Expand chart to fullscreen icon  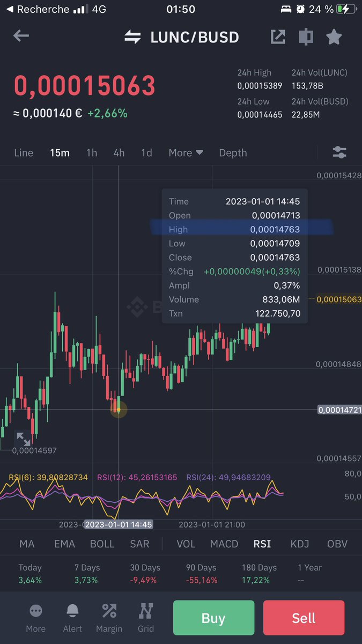(x=23, y=438)
